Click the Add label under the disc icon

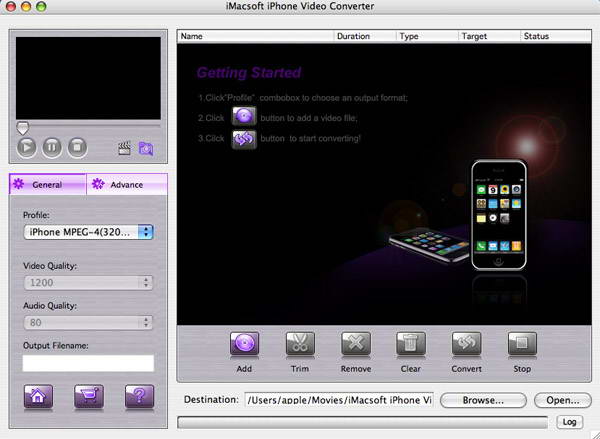(x=244, y=369)
